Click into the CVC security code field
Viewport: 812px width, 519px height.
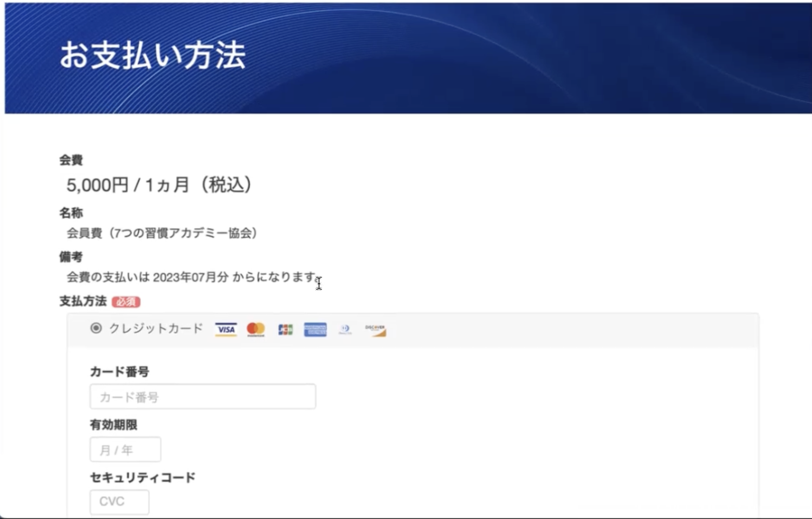click(x=119, y=502)
